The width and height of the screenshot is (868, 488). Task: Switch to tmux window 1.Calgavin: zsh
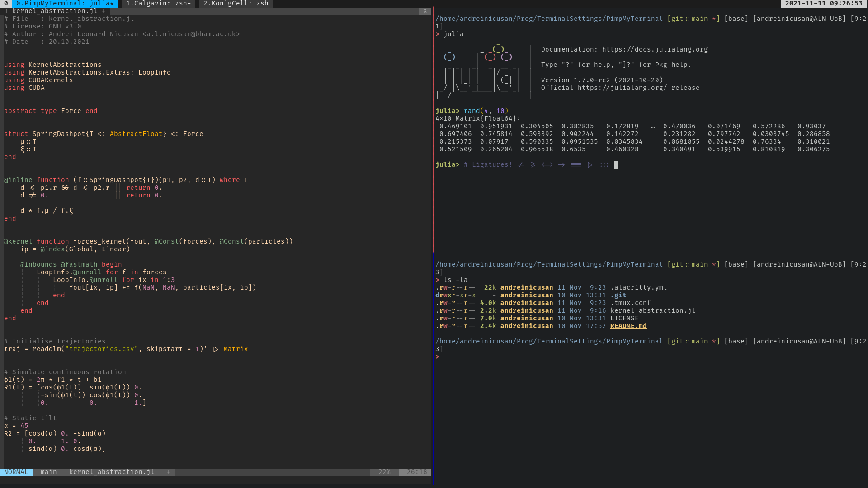coord(158,4)
